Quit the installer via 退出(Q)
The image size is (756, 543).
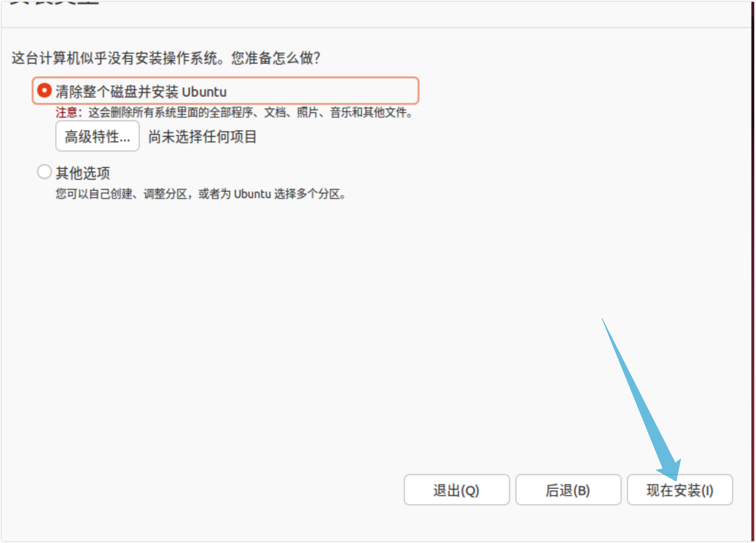(x=456, y=490)
